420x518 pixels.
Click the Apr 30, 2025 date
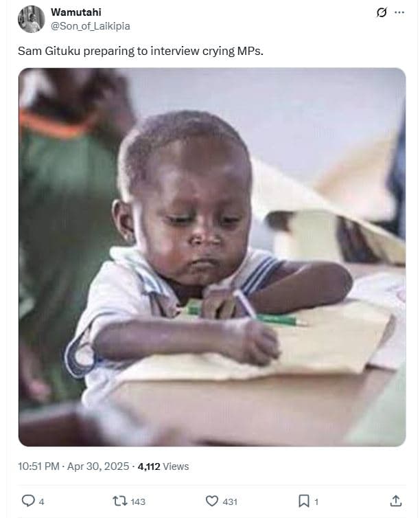point(98,466)
